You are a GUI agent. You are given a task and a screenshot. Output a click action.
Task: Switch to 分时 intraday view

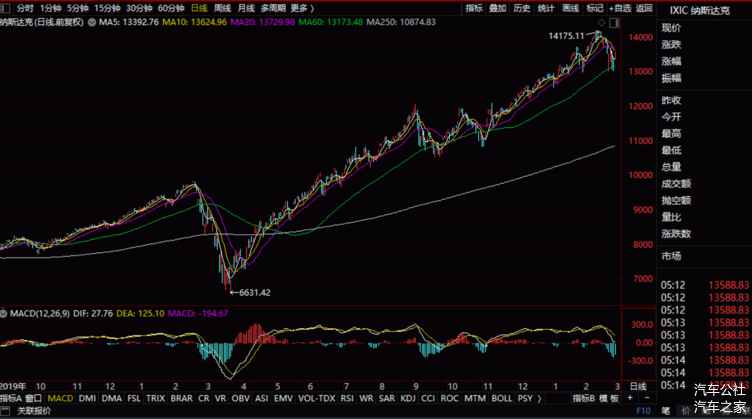point(25,8)
